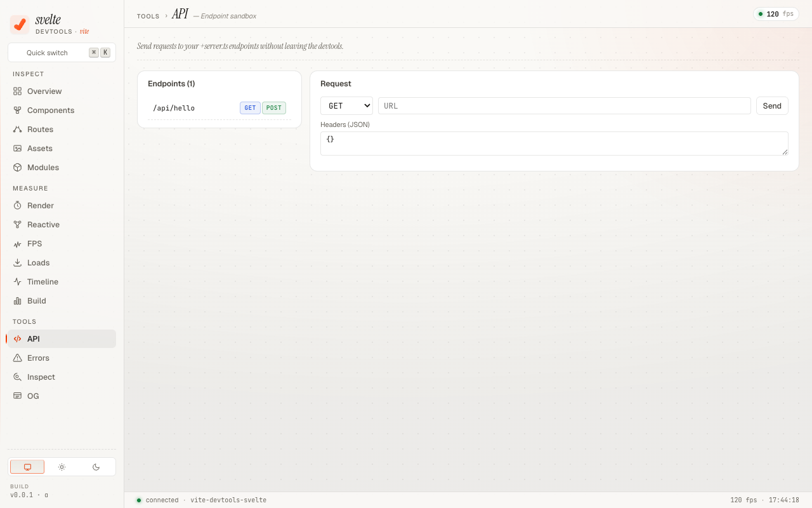Select the POST badge for /api/hello
This screenshot has height=508, width=812.
[x=274, y=108]
